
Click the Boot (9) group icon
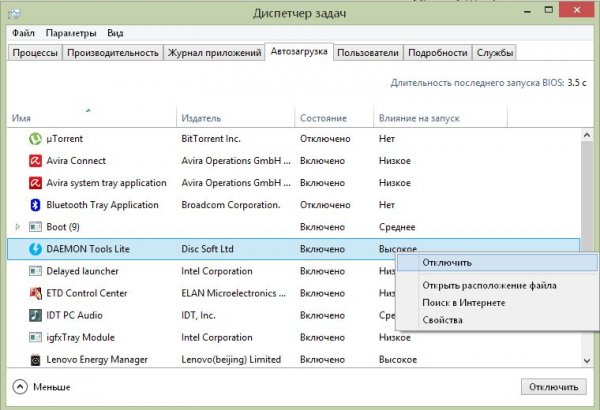click(35, 227)
